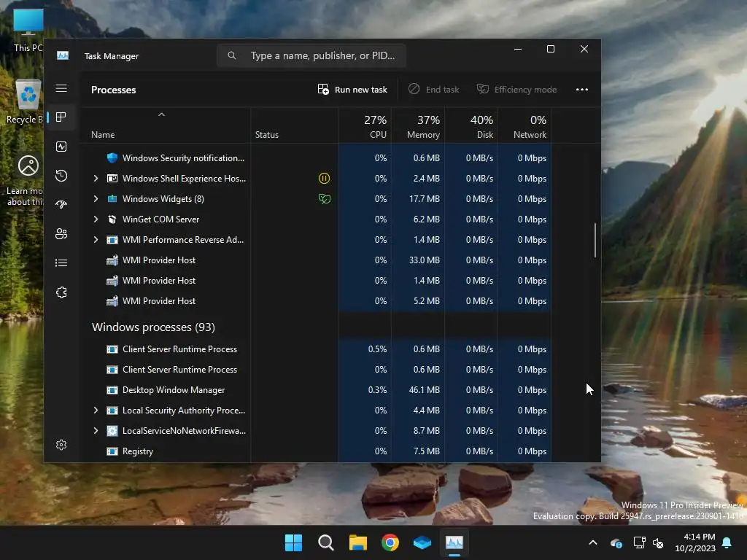Open the App history sidebar icon
This screenshot has height=560, width=747.
(x=61, y=176)
